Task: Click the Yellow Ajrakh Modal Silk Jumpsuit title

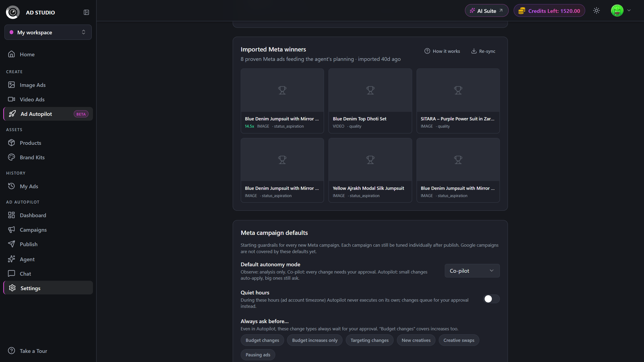Action: 368,188
